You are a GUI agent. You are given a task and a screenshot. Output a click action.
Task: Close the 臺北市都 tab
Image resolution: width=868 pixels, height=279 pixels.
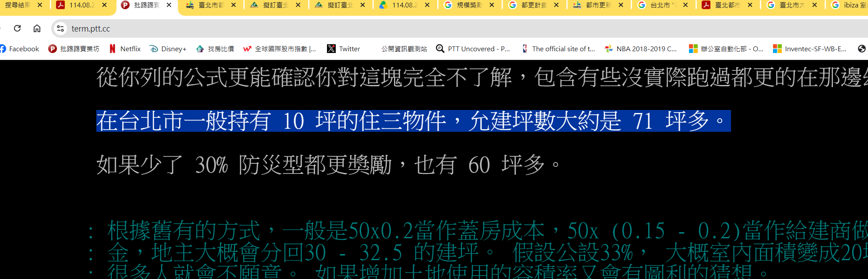click(x=233, y=5)
